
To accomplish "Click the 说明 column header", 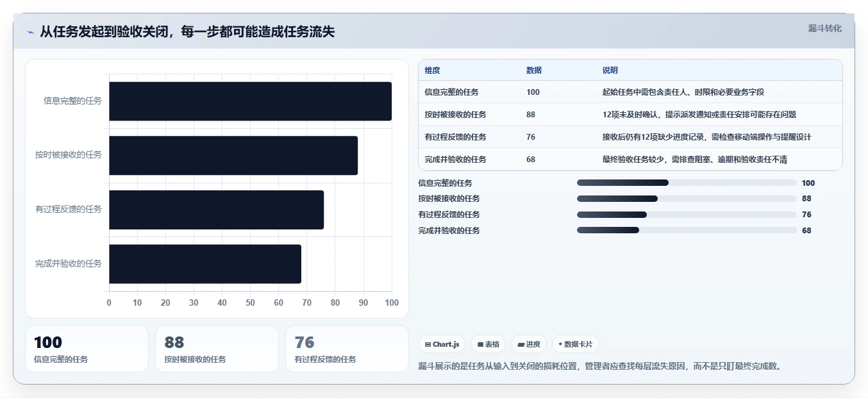I will click(610, 70).
